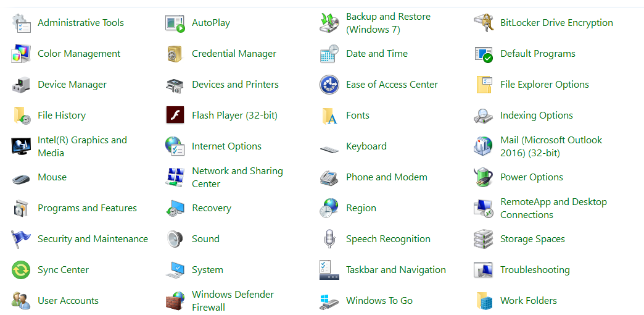Viewport: 644px width, 315px height.
Task: Select the Date and Time link
Action: [x=377, y=54]
